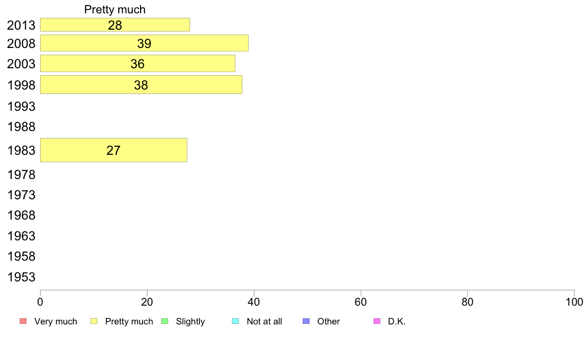Click the yellow Pretty much legend swatch

point(94,321)
